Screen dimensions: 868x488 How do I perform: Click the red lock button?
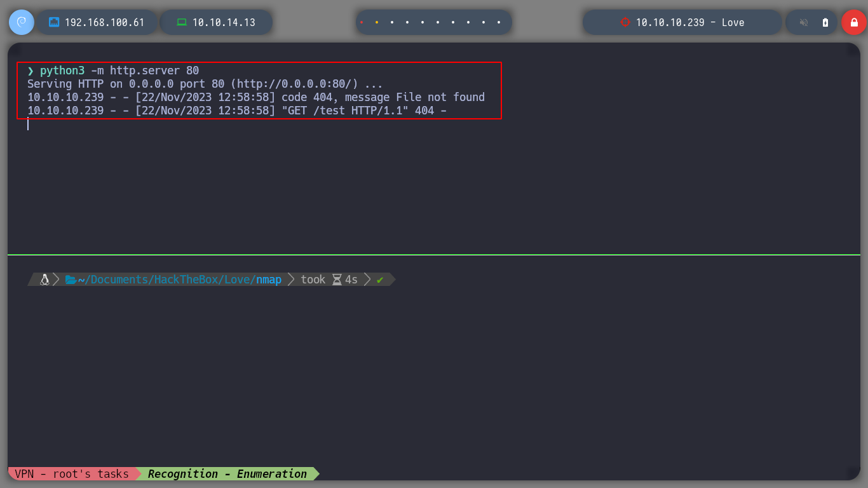853,22
